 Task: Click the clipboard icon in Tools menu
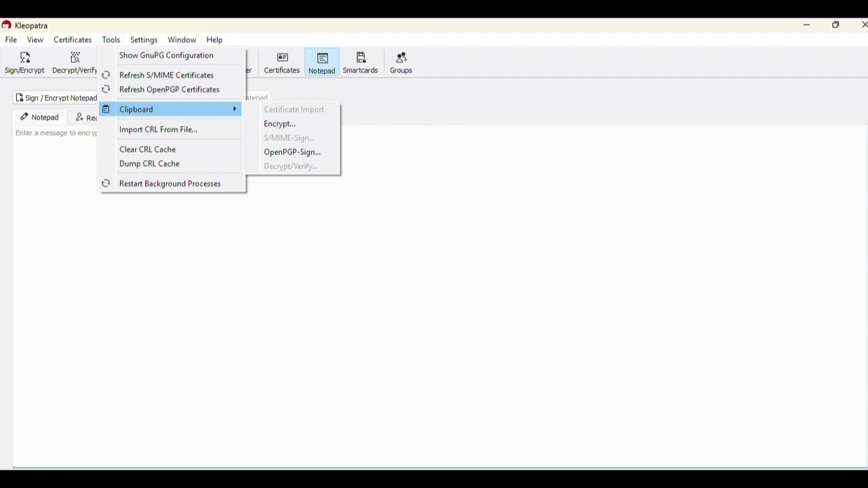pos(106,109)
